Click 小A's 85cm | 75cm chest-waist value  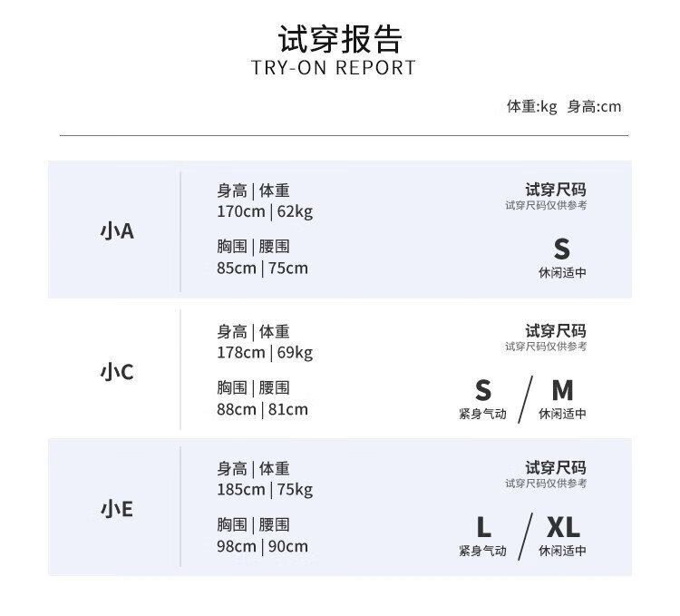point(262,268)
